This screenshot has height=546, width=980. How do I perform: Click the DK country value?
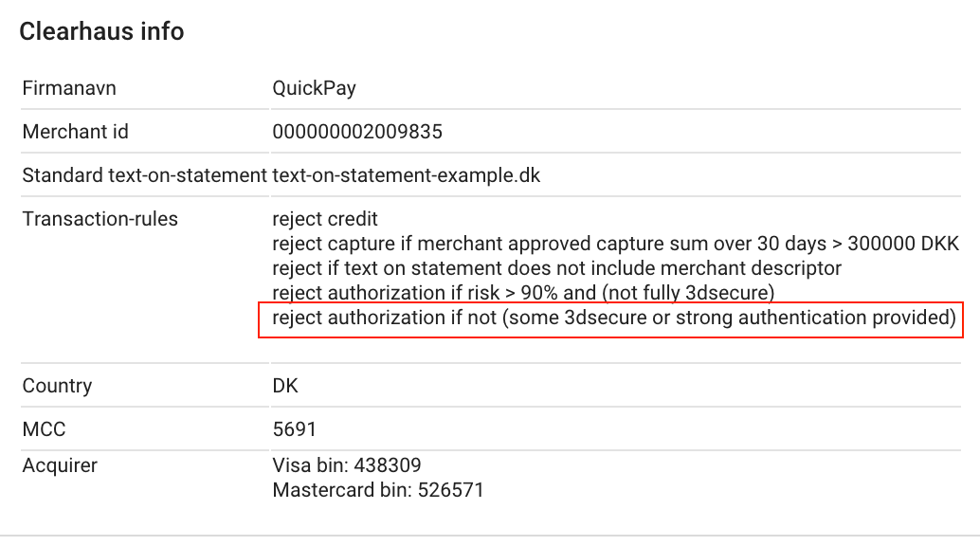pos(285,386)
